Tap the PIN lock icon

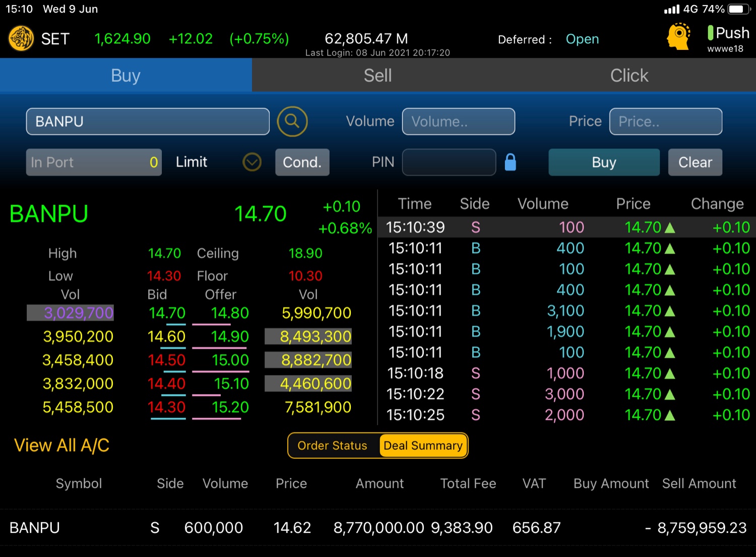[x=511, y=162]
